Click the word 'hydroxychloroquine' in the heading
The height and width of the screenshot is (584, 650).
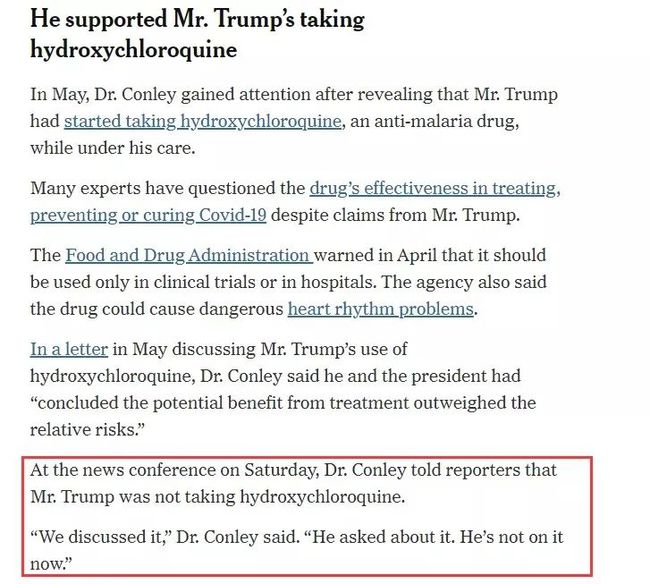click(x=133, y=50)
